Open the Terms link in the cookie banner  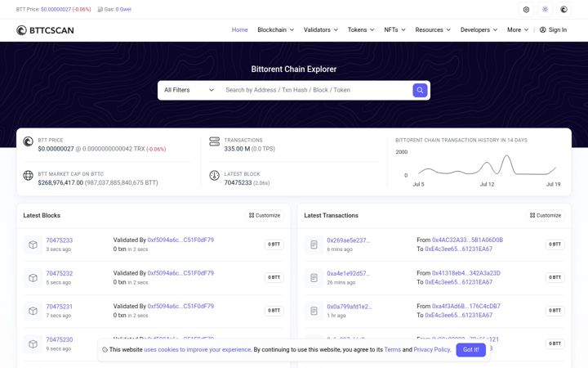click(392, 350)
